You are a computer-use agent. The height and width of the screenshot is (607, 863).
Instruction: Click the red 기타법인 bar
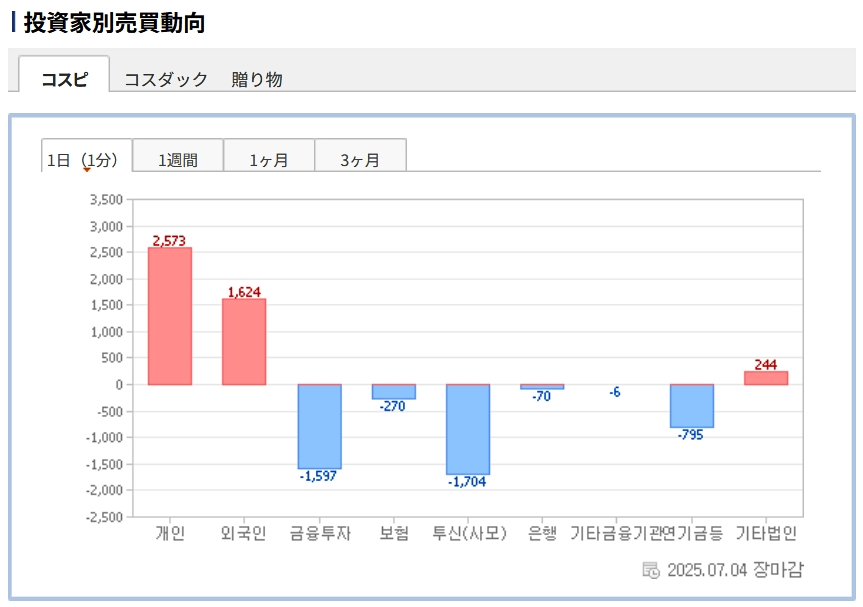766,378
